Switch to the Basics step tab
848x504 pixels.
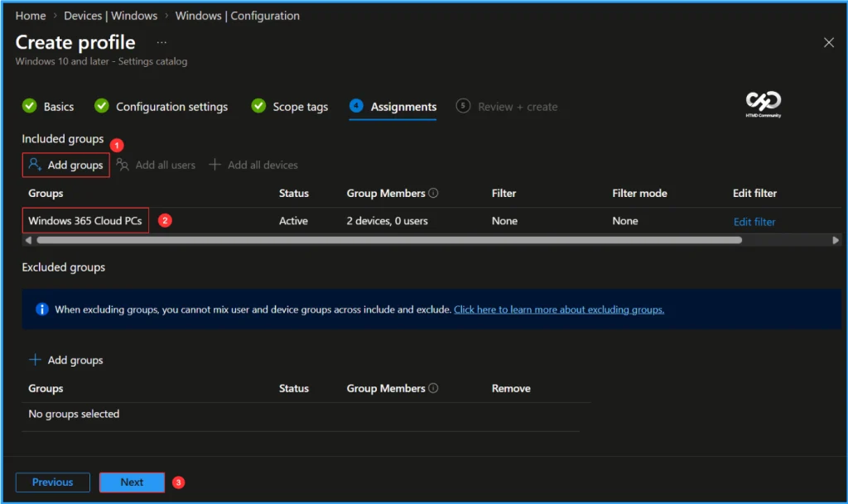pyautogui.click(x=59, y=107)
